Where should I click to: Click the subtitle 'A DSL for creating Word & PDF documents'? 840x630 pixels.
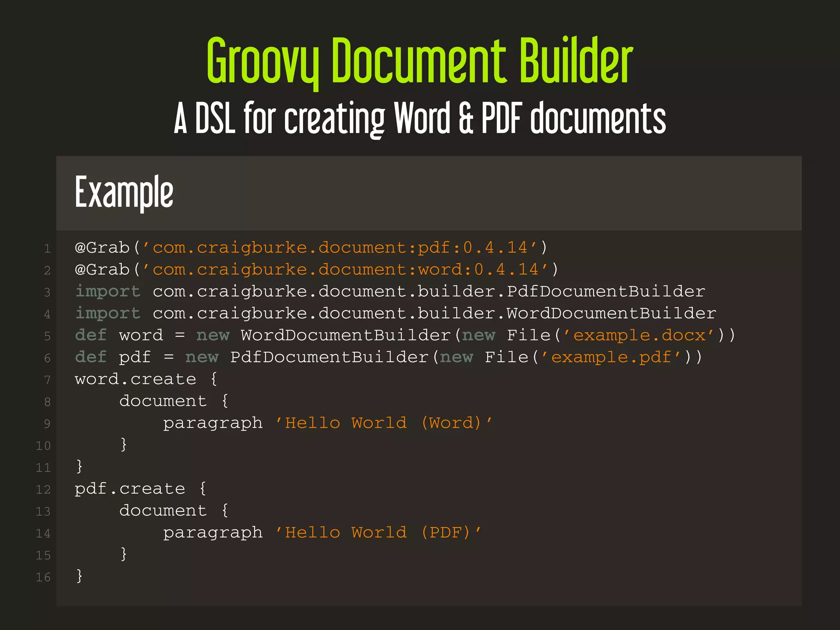[420, 119]
